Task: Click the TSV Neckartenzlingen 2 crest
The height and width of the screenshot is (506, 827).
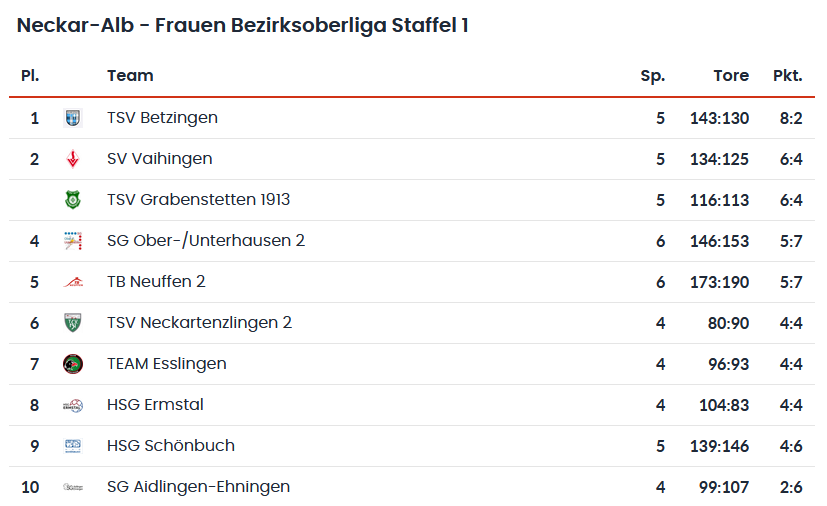Action: [x=72, y=323]
